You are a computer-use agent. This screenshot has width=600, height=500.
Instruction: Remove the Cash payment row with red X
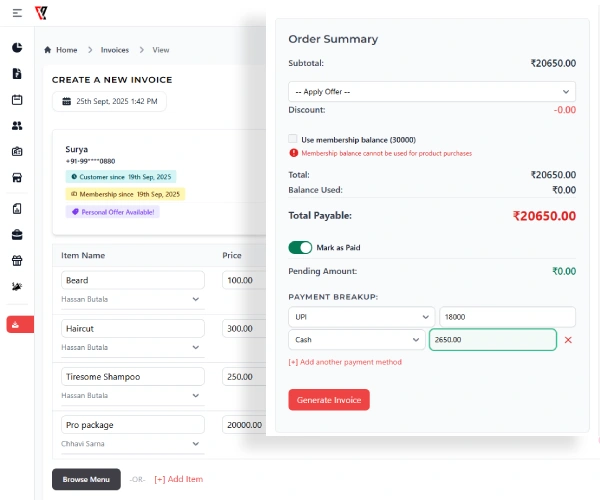click(x=568, y=340)
